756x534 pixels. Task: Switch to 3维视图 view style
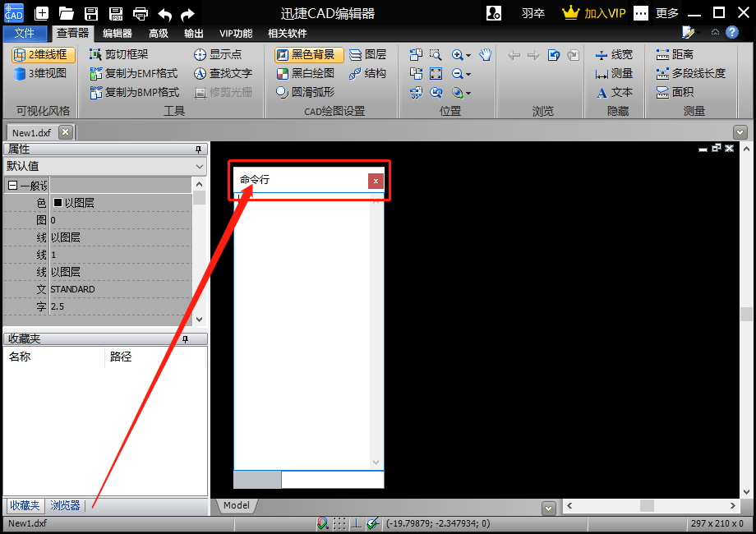[40, 73]
